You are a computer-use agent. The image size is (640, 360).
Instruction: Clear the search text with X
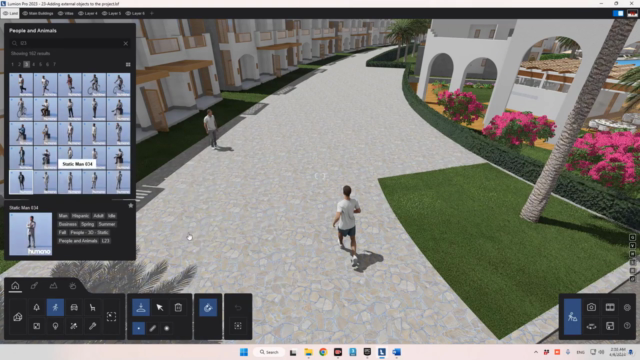pyautogui.click(x=126, y=43)
